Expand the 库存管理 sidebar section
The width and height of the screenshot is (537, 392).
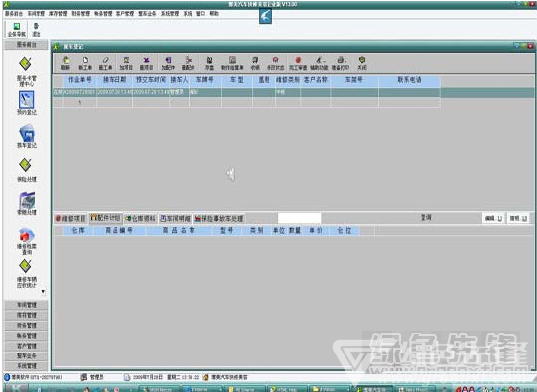click(x=27, y=315)
